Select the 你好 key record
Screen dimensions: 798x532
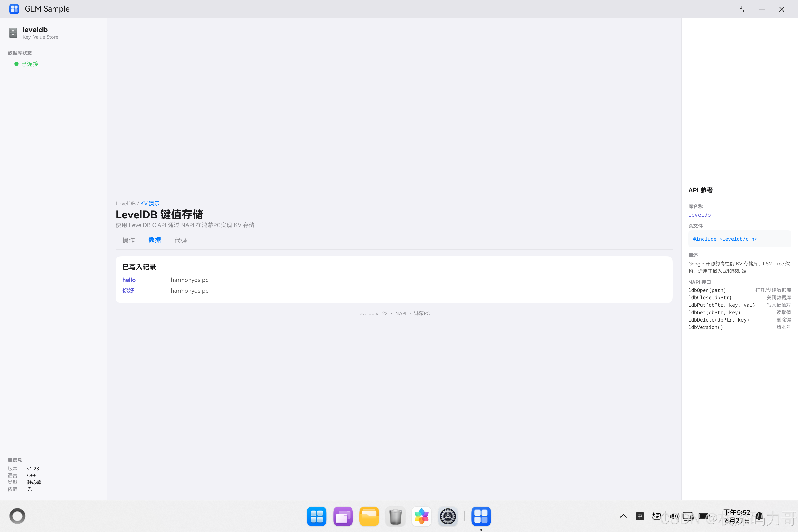(x=128, y=291)
